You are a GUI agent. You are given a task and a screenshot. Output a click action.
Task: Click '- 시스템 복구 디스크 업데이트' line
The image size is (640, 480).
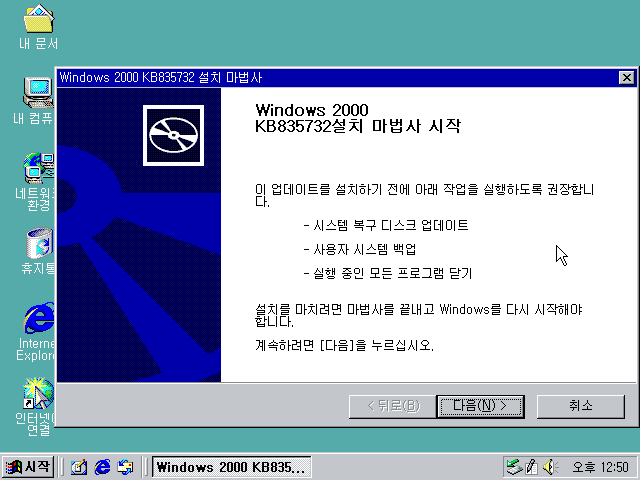point(386,225)
